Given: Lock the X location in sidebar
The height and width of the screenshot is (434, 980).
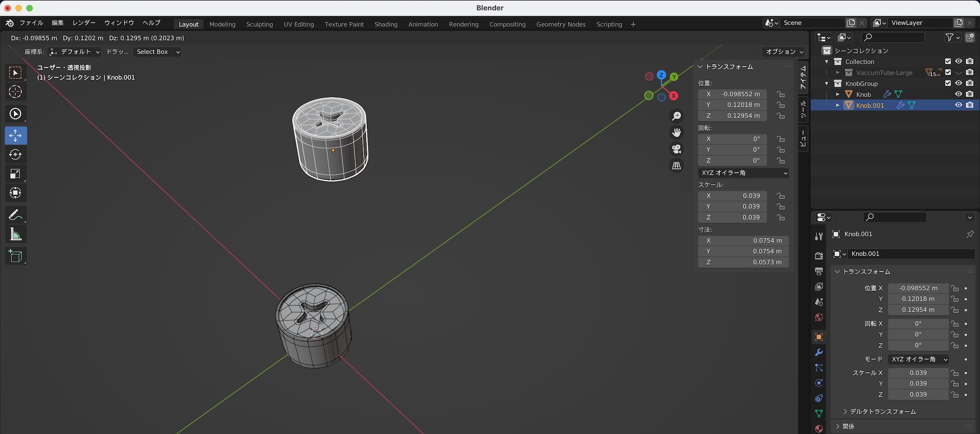Looking at the screenshot, I should tap(781, 94).
